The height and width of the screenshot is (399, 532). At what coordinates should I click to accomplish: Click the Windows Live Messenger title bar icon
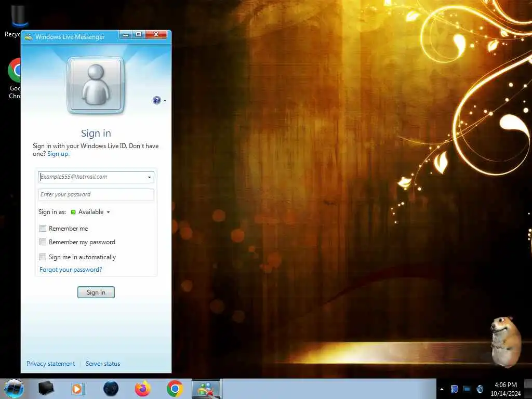pyautogui.click(x=29, y=37)
